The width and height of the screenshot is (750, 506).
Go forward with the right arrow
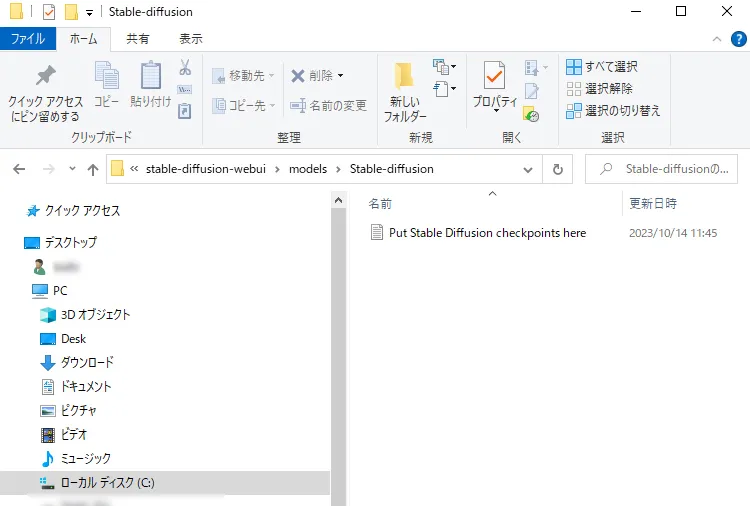pos(48,169)
